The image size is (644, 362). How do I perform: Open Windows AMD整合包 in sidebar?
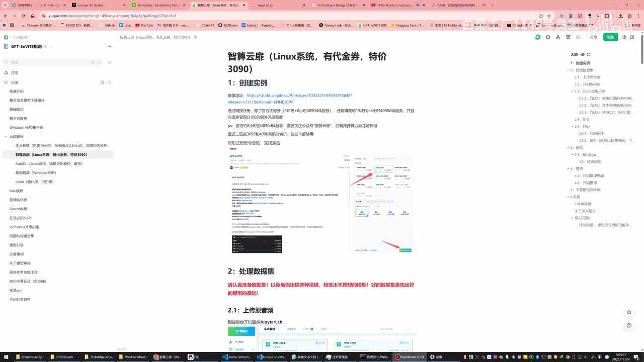coord(26,128)
